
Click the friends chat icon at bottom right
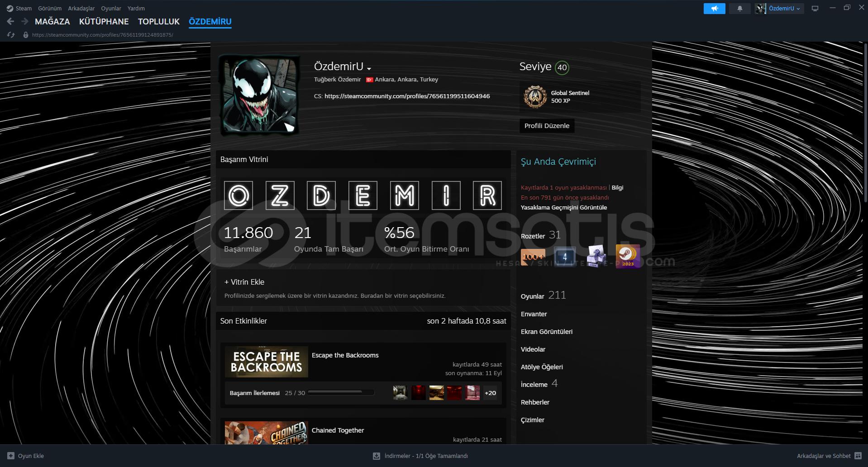click(x=858, y=456)
